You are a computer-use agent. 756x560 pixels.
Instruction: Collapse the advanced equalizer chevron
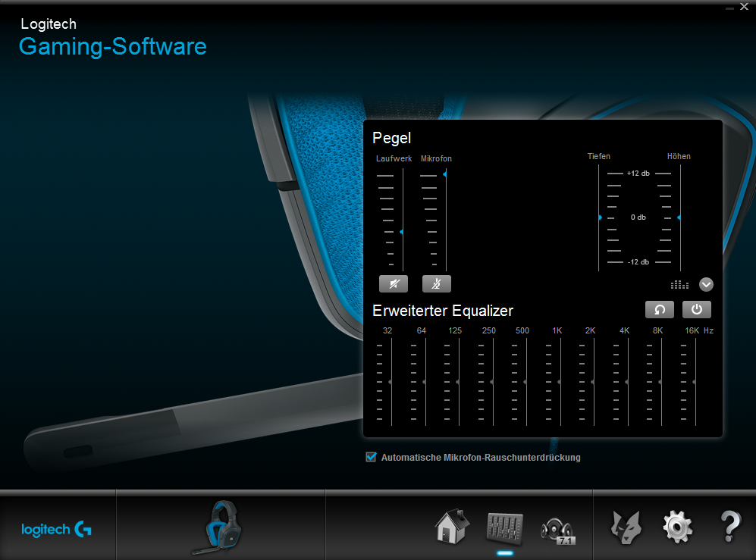click(706, 284)
